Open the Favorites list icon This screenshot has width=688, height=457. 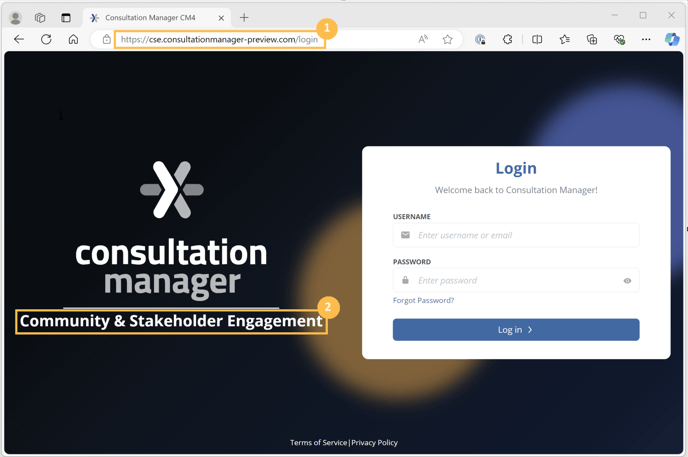tap(565, 39)
